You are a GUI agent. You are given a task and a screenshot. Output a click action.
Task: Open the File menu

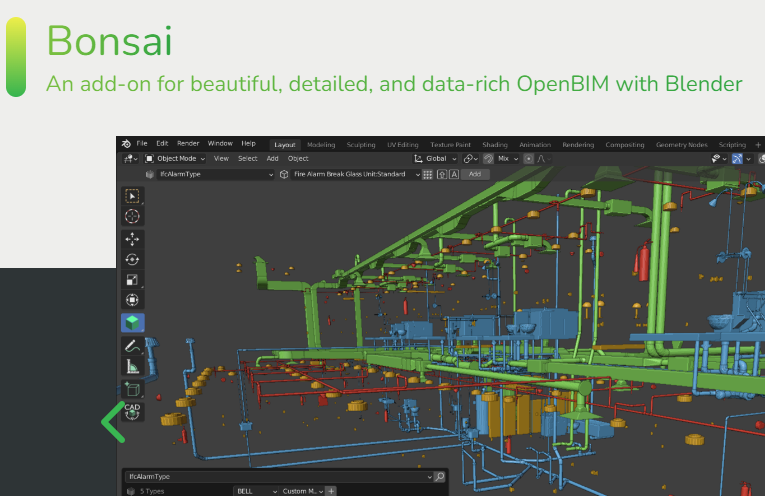(x=142, y=143)
